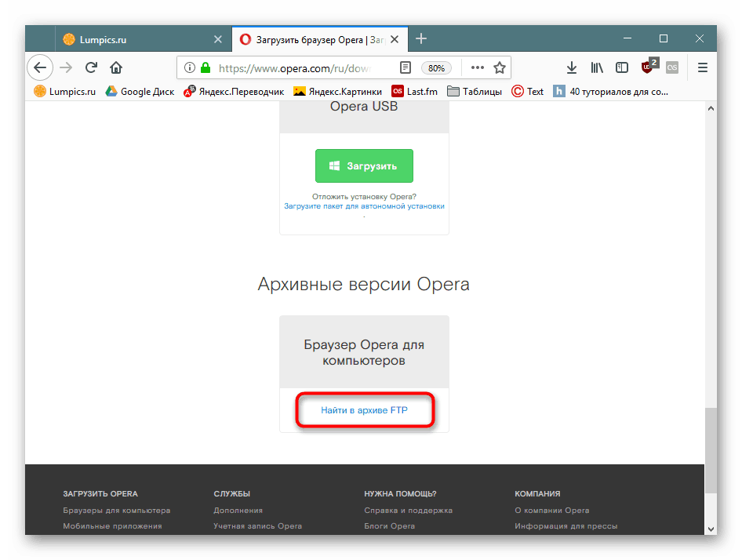The height and width of the screenshot is (560, 742).
Task: Maximize the Firefox window
Action: [664, 38]
